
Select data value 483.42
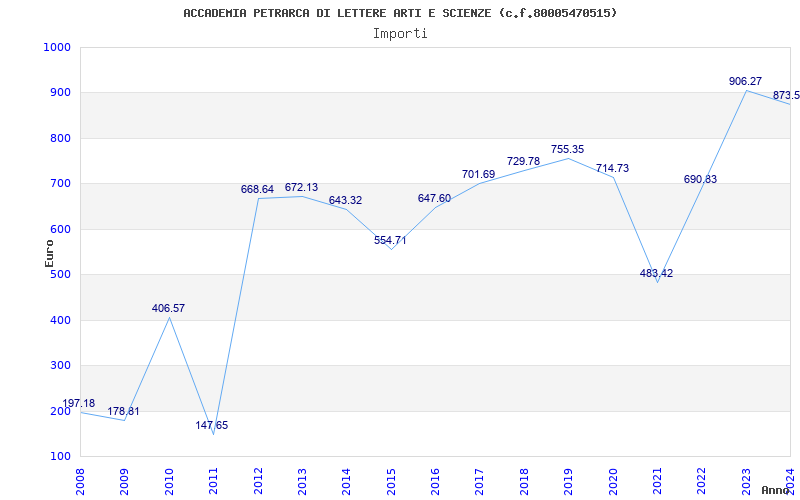(x=656, y=273)
